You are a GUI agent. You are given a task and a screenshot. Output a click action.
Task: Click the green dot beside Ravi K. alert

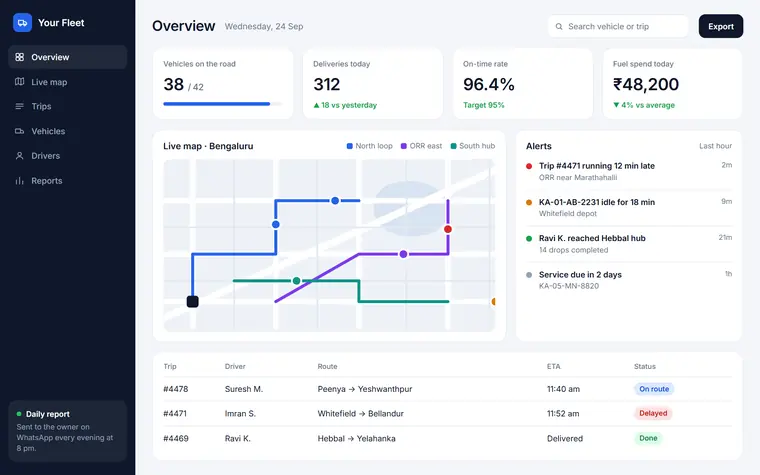pos(529,238)
